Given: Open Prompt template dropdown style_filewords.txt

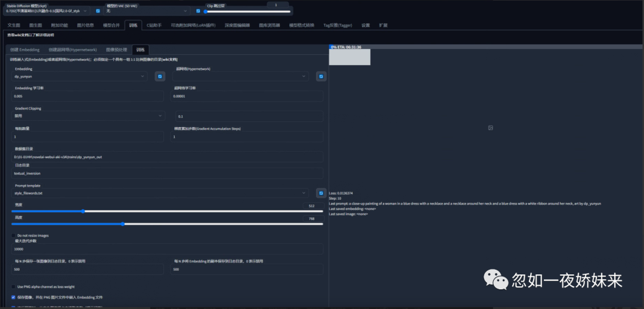Looking at the screenshot, I should tap(160, 193).
